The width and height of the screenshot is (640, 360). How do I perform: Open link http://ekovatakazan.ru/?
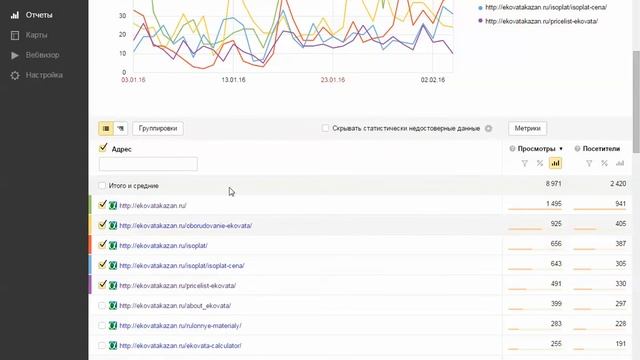(x=153, y=206)
